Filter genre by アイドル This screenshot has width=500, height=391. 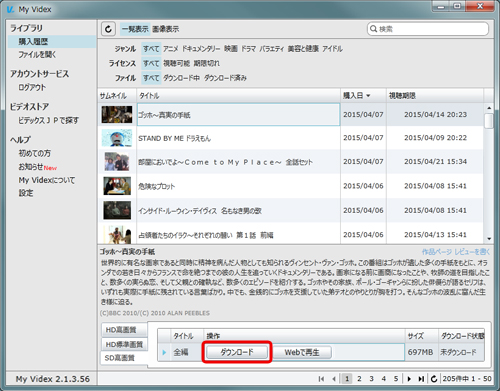332,49
